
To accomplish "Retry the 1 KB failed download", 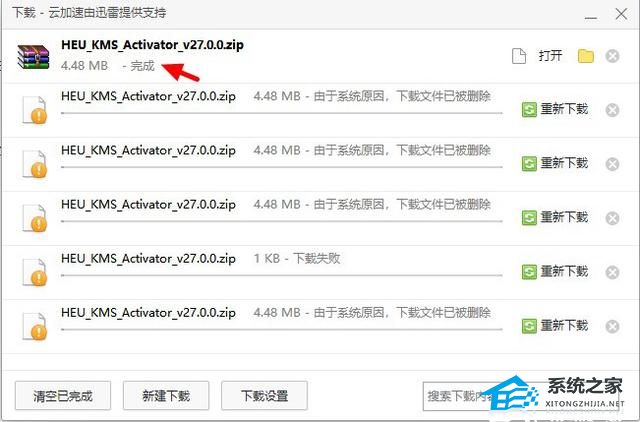I will tap(555, 272).
